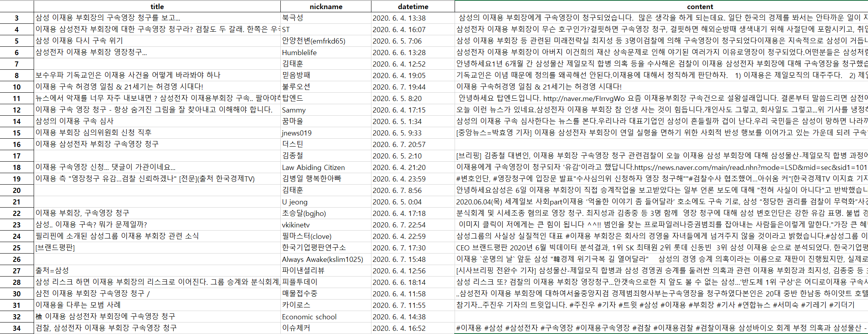Click datetime cell 2020. 6. 4. 12:52
868x334 pixels.
pyautogui.click(x=413, y=64)
